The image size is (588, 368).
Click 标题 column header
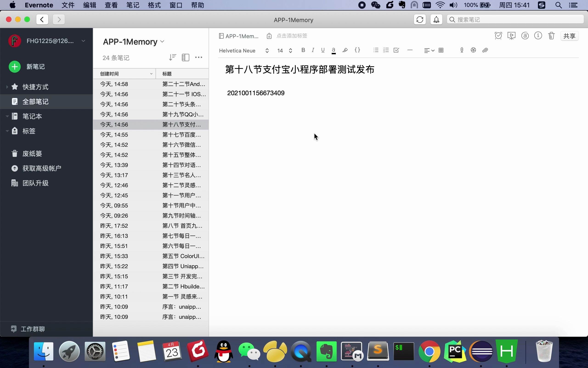pos(182,74)
